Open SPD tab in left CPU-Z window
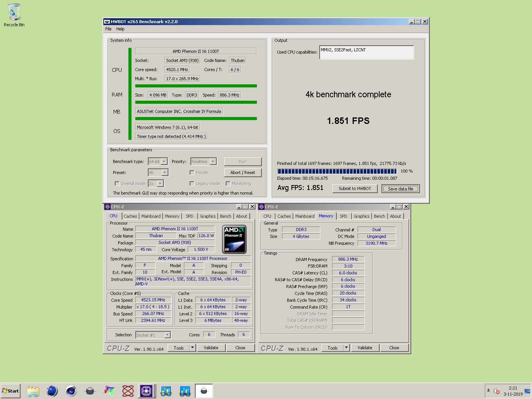The width and height of the screenshot is (532, 399). tap(190, 216)
